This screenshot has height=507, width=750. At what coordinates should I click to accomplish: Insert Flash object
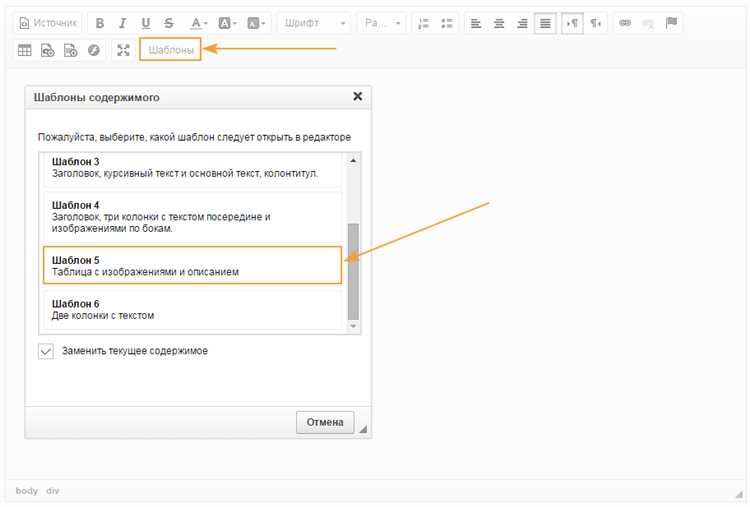94,50
